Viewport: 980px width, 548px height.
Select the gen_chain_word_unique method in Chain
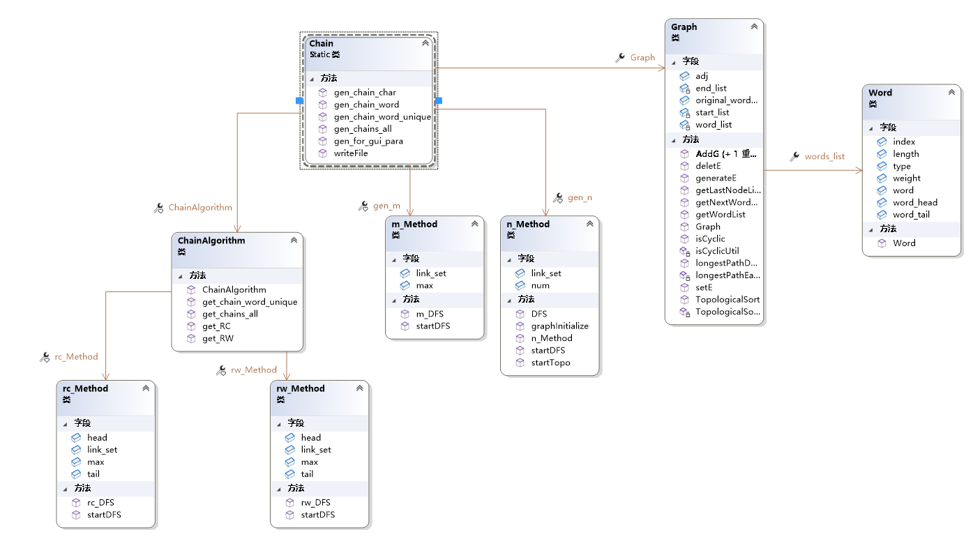[x=382, y=116]
